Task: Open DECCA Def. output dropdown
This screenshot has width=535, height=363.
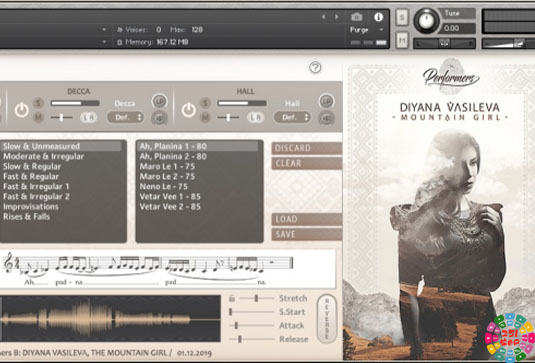Action: pos(125,117)
